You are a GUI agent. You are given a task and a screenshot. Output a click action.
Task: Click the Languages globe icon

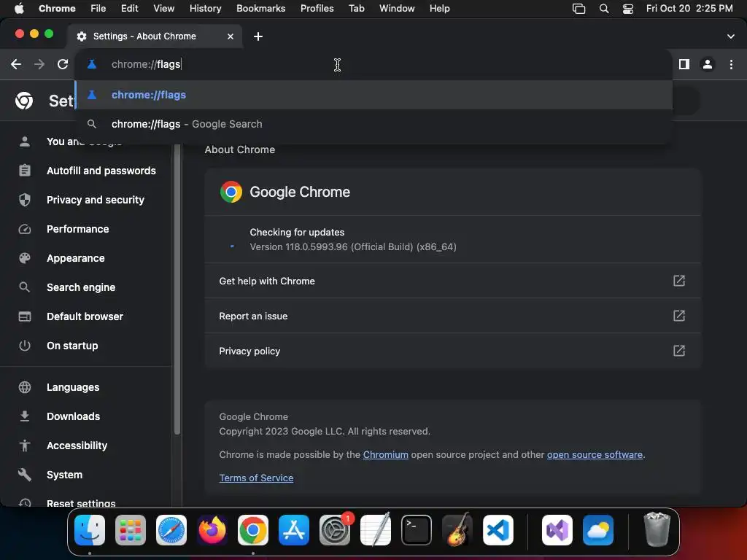click(24, 387)
